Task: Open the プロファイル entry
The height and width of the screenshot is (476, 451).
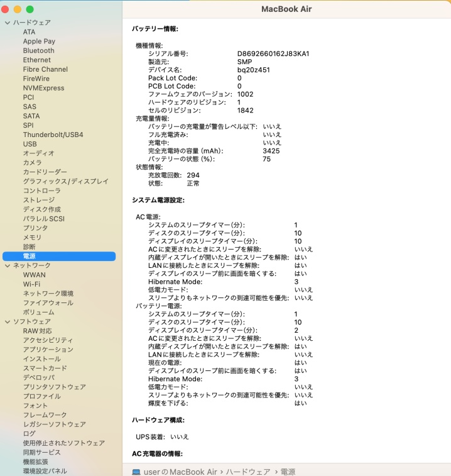Action: pyautogui.click(x=42, y=397)
